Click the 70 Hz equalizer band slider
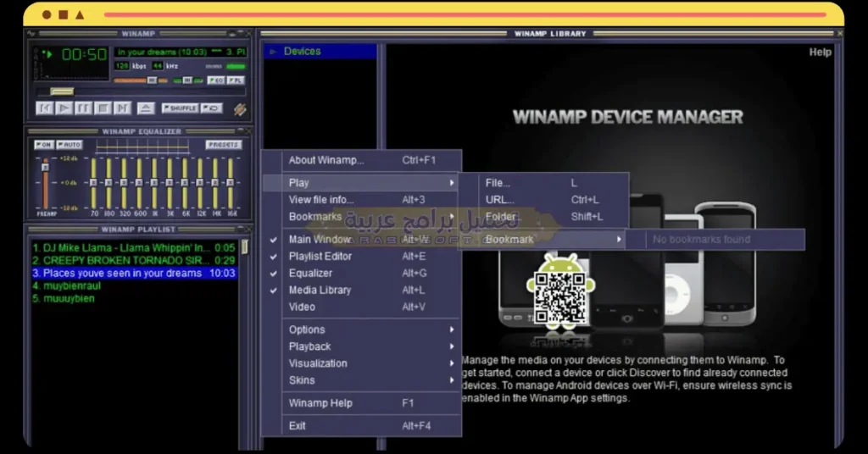Viewport: 868px width, 454px height. coord(93,182)
